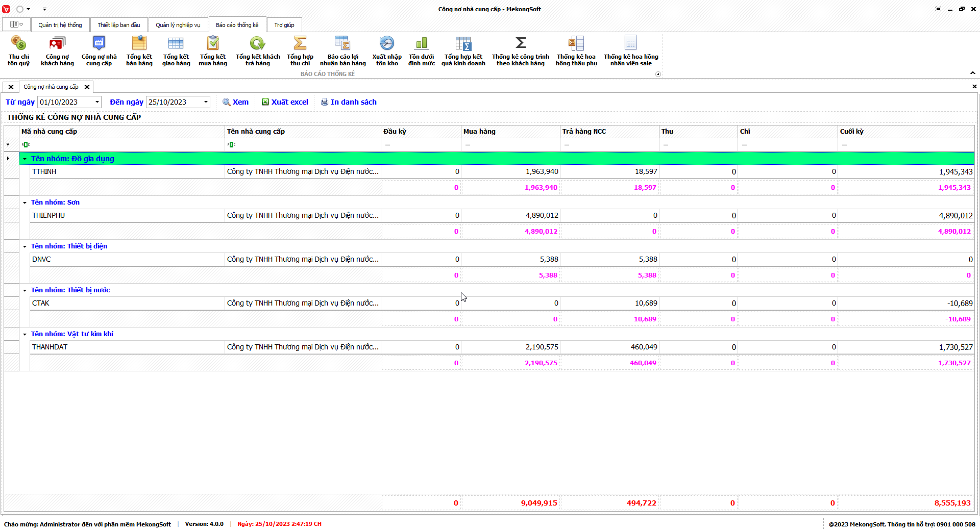Click Xuất excel to export

[x=285, y=102]
